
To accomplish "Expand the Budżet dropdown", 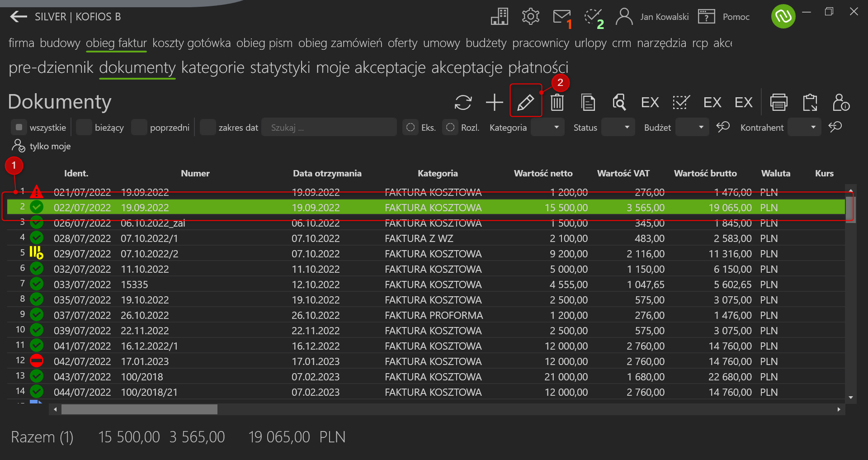I will 692,127.
